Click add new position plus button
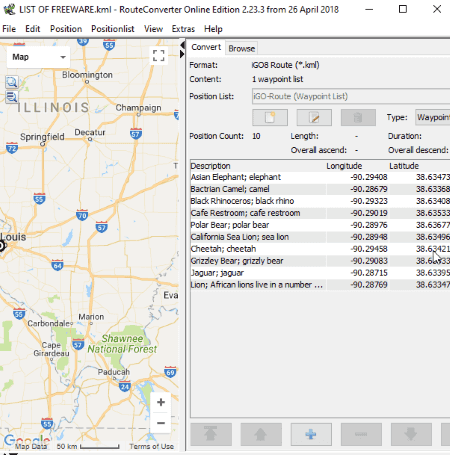 (x=311, y=434)
